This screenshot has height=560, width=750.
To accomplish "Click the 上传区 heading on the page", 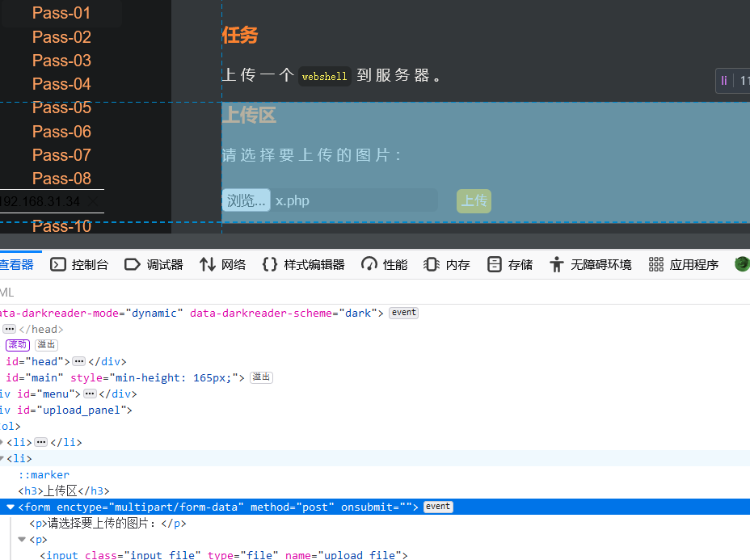I will point(249,116).
